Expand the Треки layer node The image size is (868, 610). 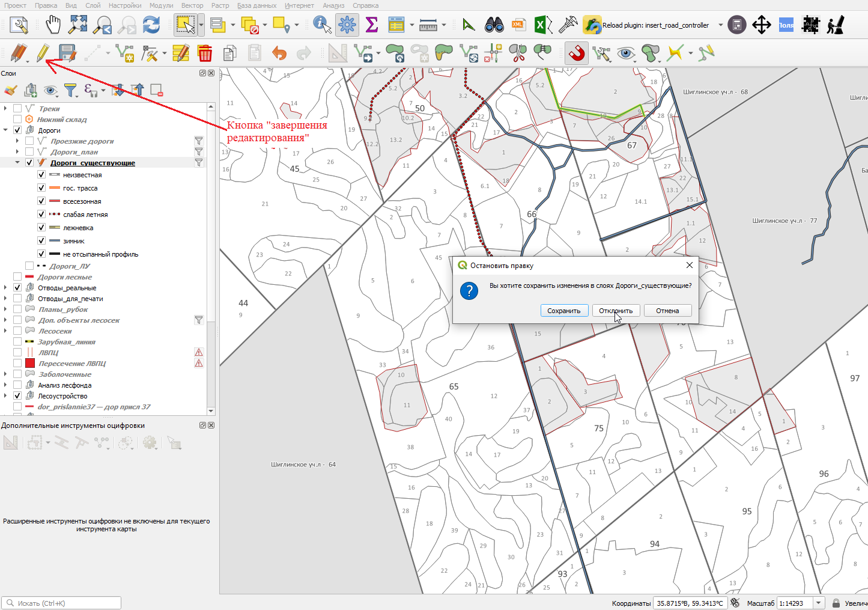point(5,109)
